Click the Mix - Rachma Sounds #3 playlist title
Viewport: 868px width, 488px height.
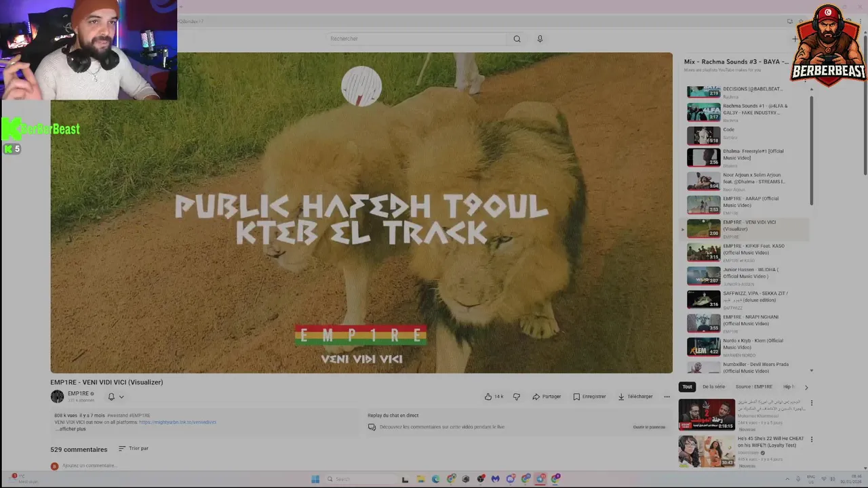pos(736,62)
